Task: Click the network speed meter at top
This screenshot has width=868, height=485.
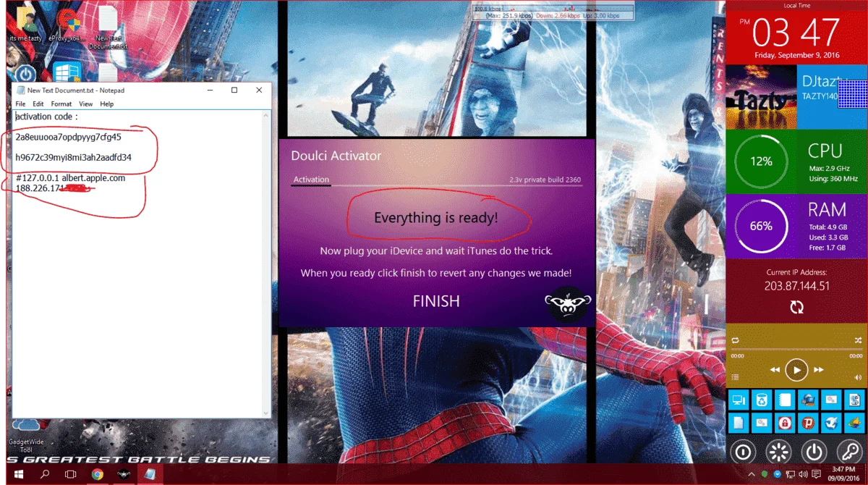Action: coord(553,11)
